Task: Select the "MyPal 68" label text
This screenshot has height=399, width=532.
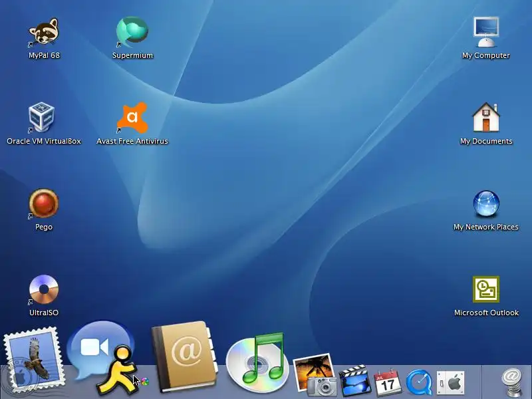Action: pos(44,55)
